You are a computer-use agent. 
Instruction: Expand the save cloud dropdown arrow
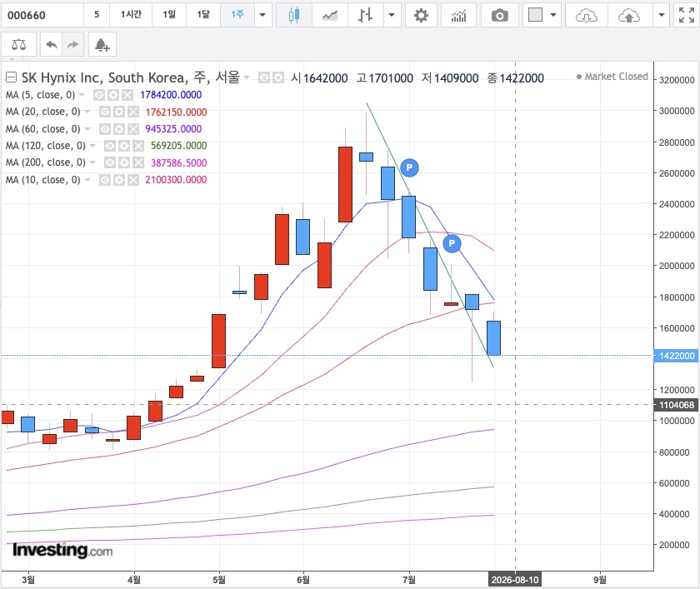click(661, 15)
